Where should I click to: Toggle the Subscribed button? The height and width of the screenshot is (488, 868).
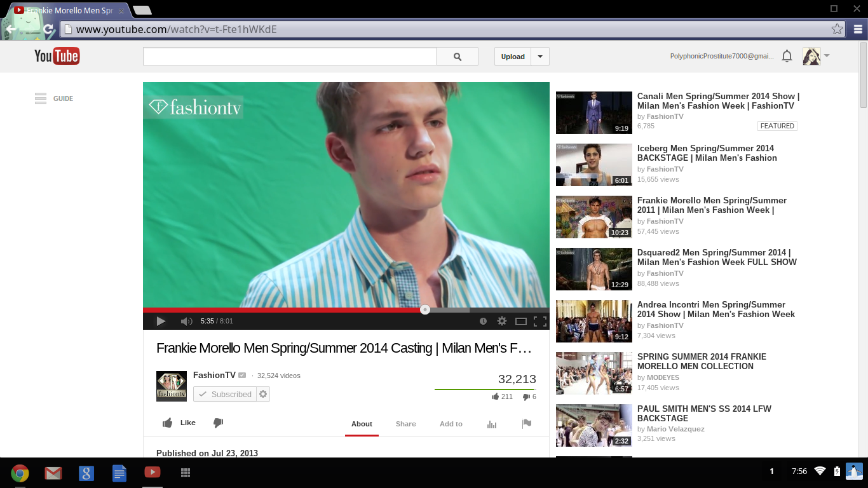point(225,395)
